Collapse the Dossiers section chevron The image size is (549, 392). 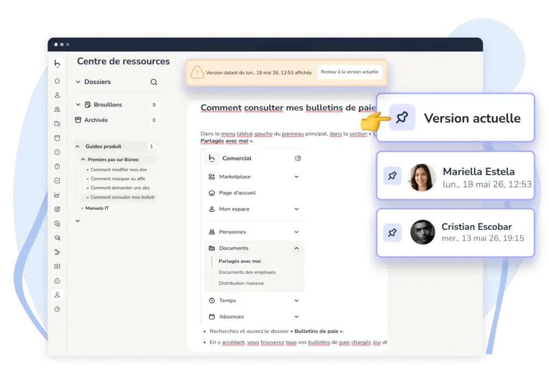pos(78,82)
